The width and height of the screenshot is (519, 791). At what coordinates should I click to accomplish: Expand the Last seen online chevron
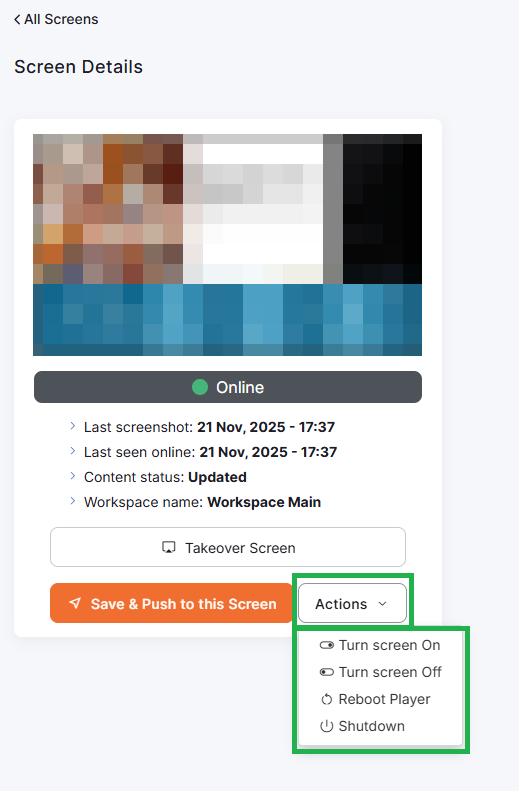pos(73,451)
